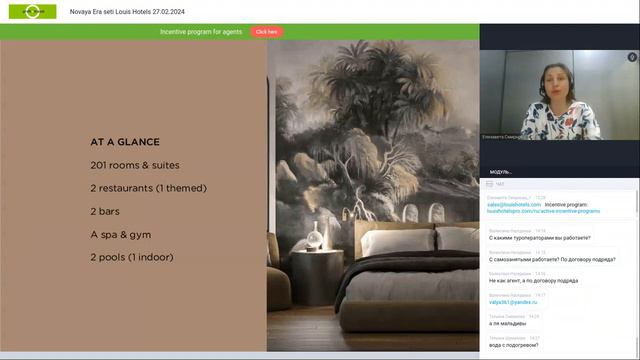Image resolution: width=640 pixels, height=360 pixels.
Task: Click the red 'Click here' banner button
Action: (x=267, y=32)
